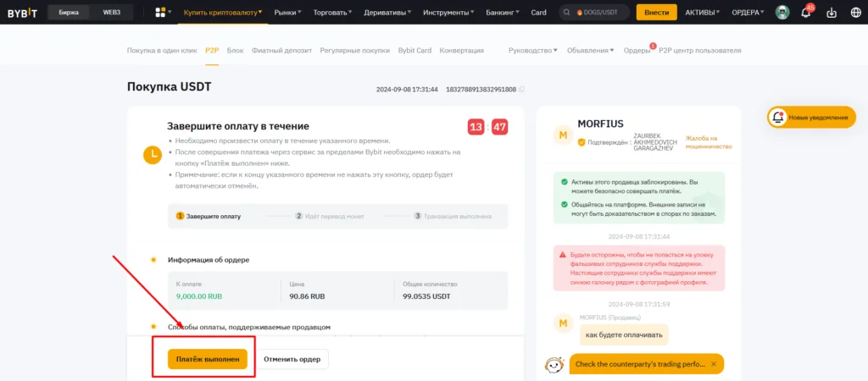Click the MORFIUS seller name

[x=600, y=124]
